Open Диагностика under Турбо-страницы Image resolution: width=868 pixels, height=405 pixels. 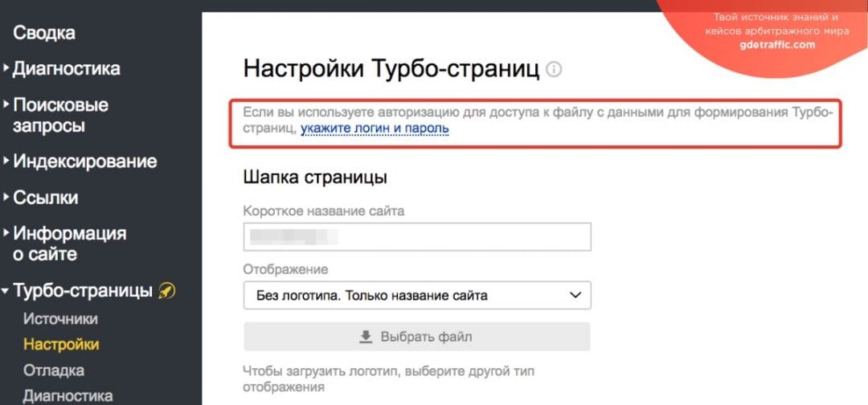[68, 396]
